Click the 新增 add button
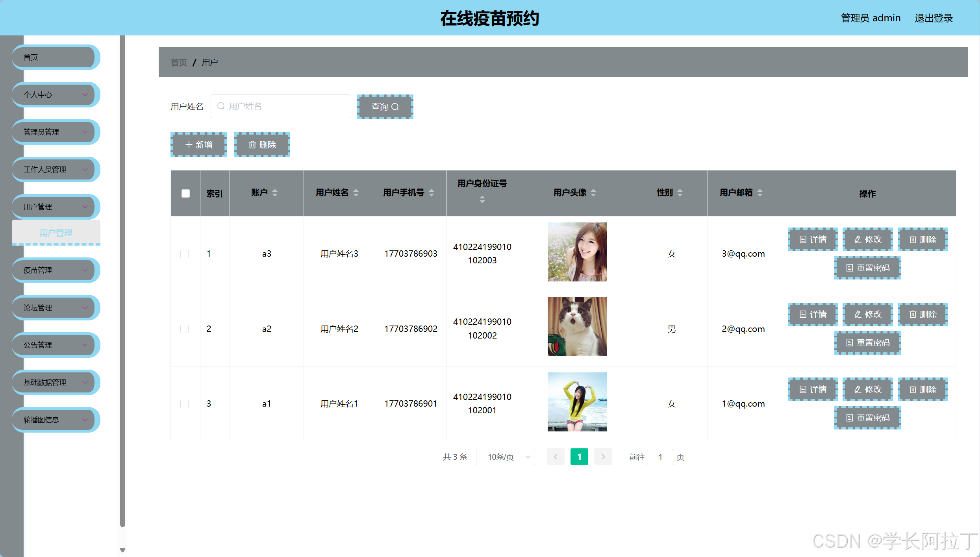 (198, 145)
